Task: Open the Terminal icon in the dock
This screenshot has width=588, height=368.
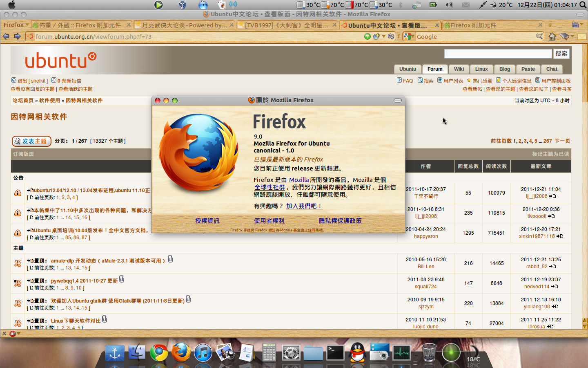Action: click(335, 352)
